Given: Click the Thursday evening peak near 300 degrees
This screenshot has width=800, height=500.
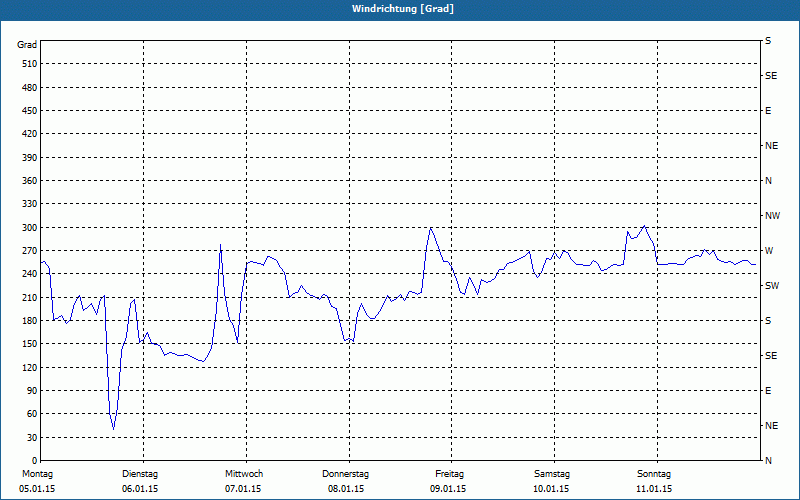Looking at the screenshot, I should pyautogui.click(x=431, y=228).
